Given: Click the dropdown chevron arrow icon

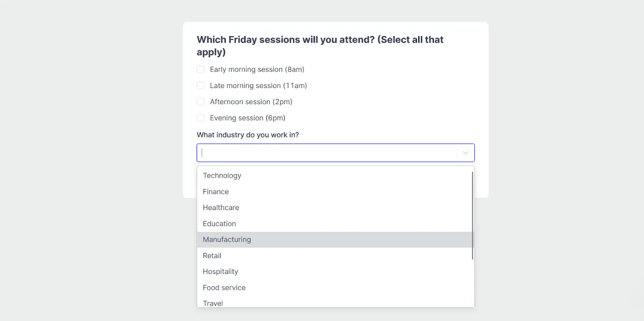Looking at the screenshot, I should pyautogui.click(x=466, y=153).
